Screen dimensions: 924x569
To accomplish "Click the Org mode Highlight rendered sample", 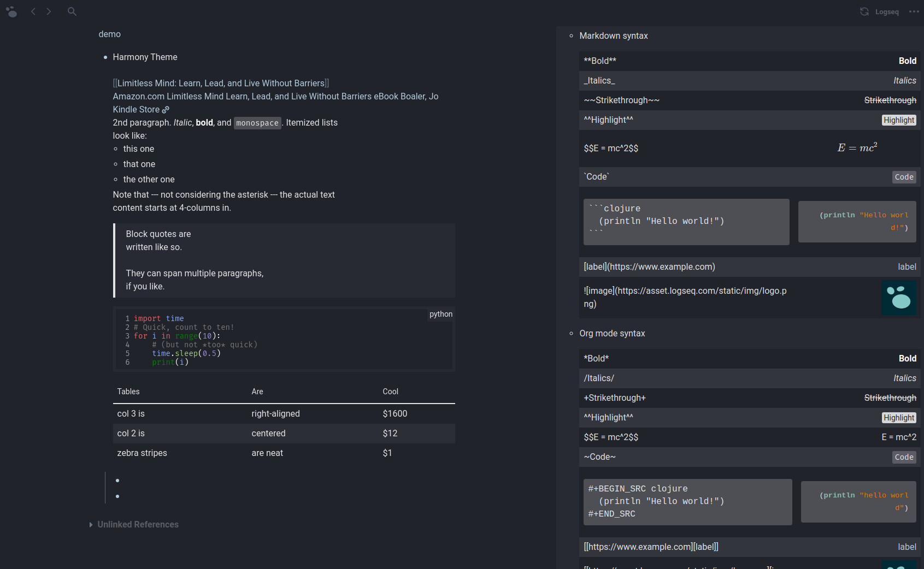I will (899, 418).
